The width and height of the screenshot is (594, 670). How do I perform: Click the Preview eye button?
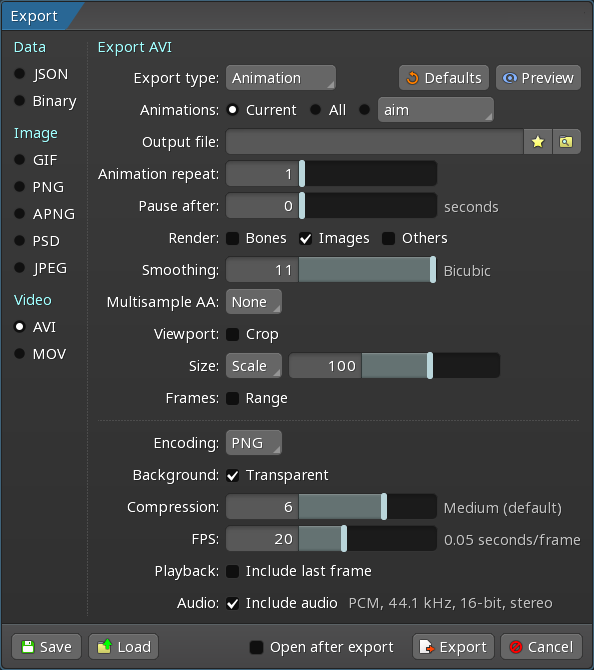(x=538, y=78)
